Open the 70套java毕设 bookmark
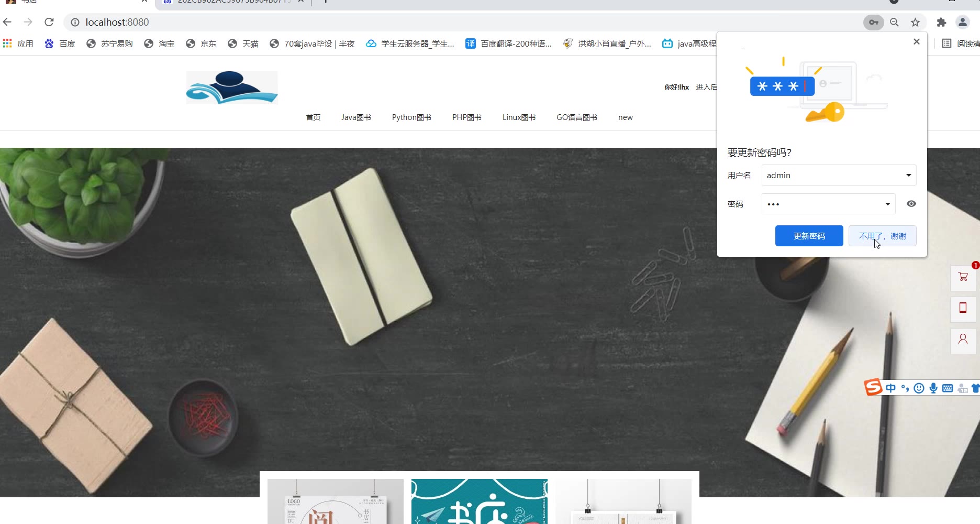The image size is (980, 524). 312,43
